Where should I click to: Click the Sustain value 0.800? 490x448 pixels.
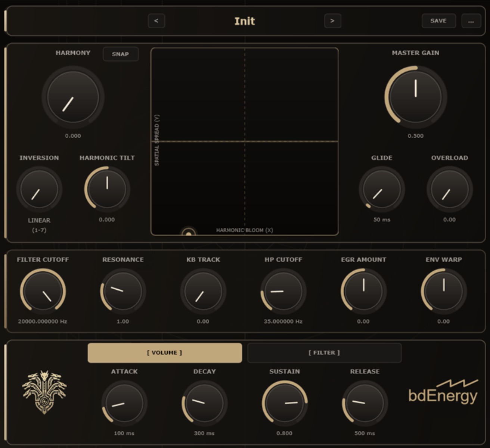tap(285, 433)
